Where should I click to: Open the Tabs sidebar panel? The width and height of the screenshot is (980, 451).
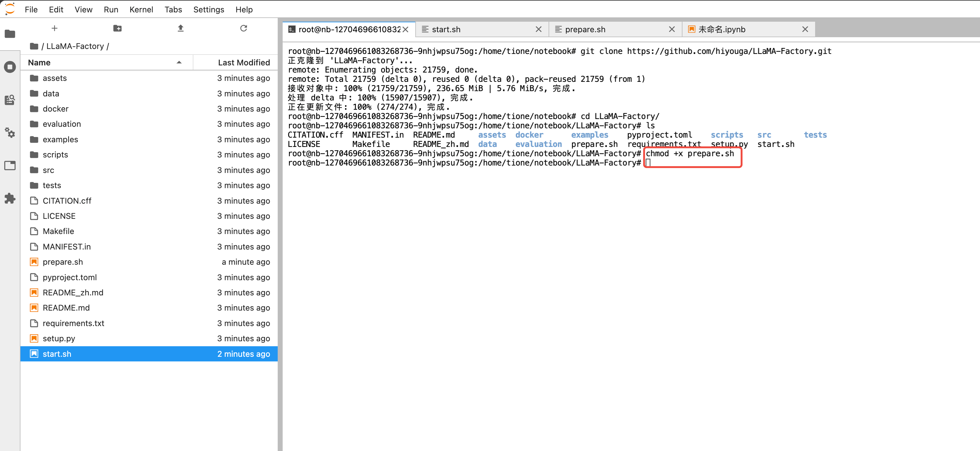coord(10,166)
